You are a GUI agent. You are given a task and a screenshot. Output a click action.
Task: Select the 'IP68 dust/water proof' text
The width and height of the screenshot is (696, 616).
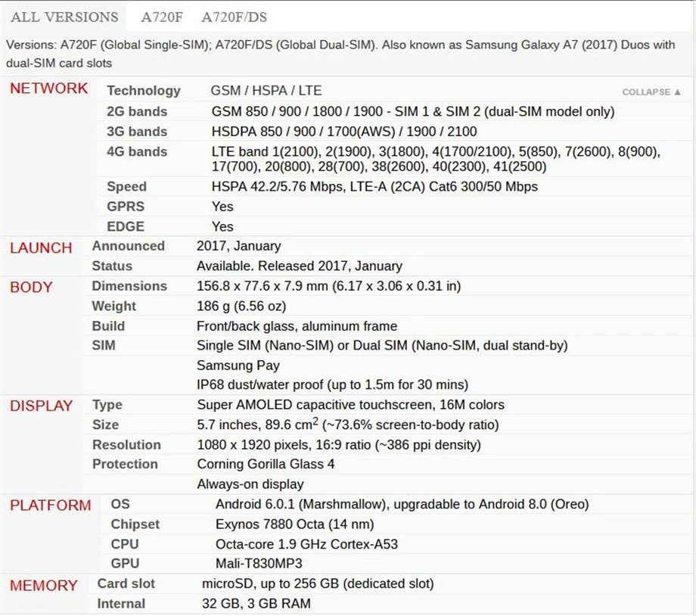[x=332, y=384]
